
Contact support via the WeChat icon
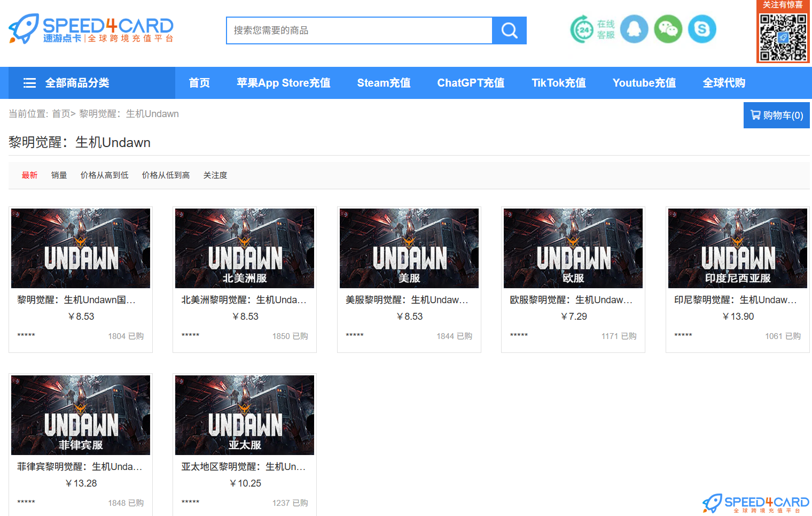coord(668,29)
